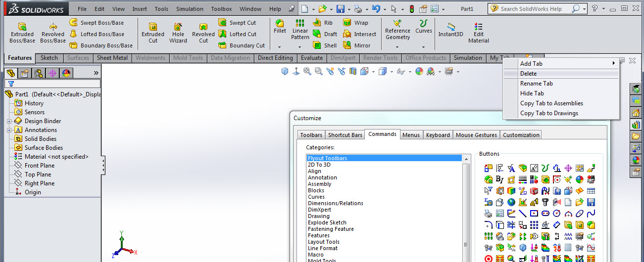Screen dimensions: 644x262
Task: Click the Rebuild traffic light icon
Action: [411, 9]
